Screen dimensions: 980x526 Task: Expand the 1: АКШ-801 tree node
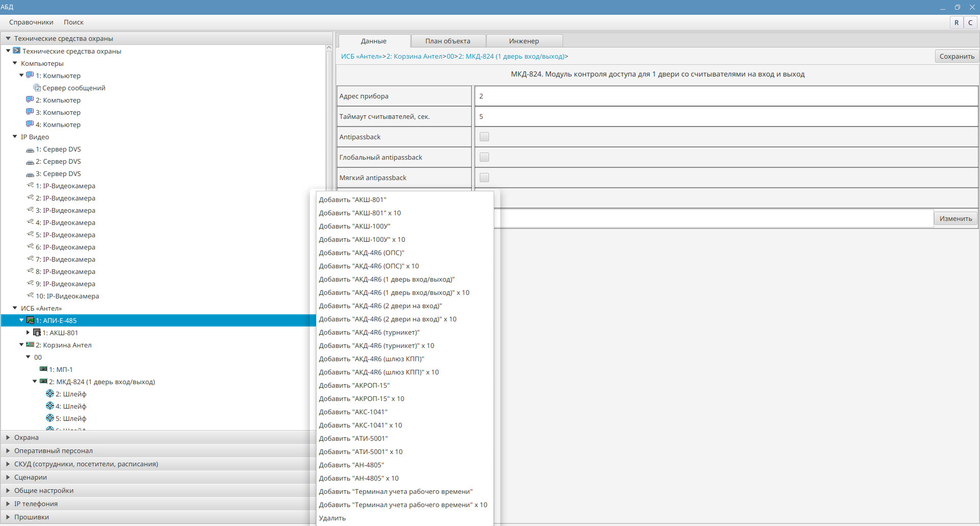[28, 333]
